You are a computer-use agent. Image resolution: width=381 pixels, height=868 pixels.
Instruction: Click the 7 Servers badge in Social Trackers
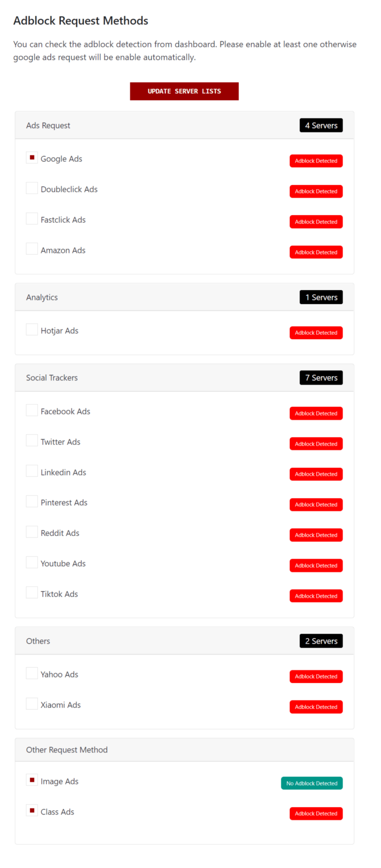coord(321,377)
